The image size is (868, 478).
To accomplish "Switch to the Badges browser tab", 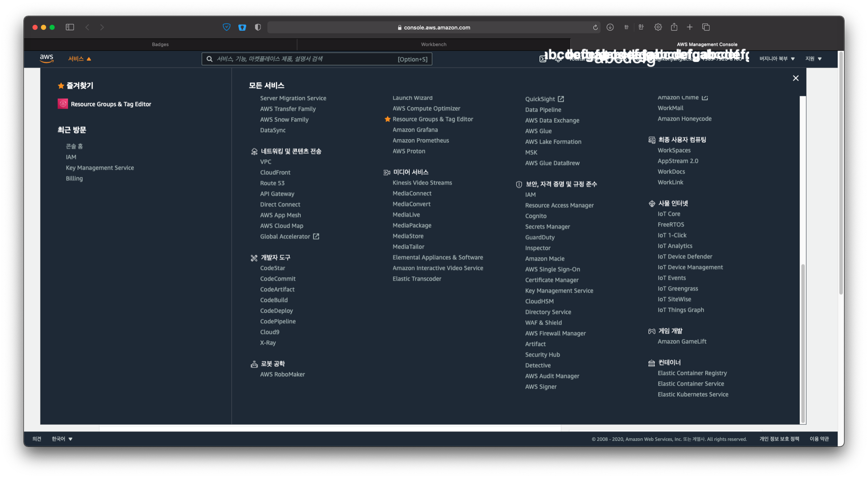I will (x=160, y=44).
